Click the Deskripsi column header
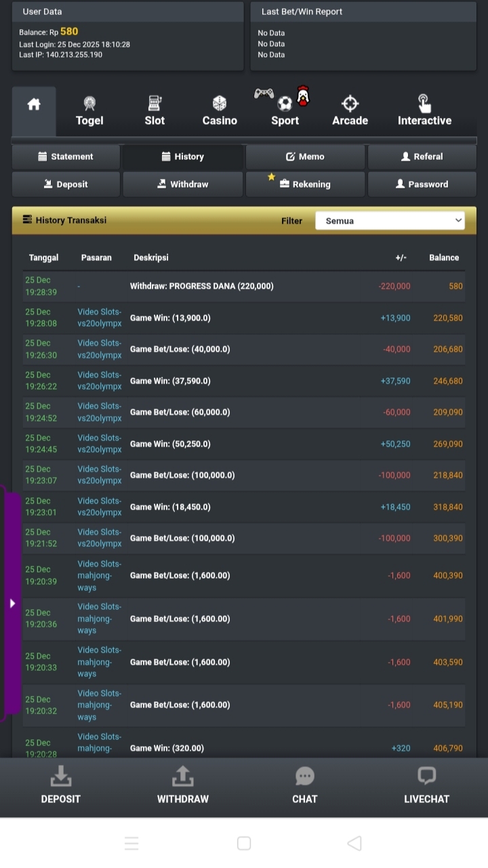This screenshot has height=868, width=488. click(151, 257)
